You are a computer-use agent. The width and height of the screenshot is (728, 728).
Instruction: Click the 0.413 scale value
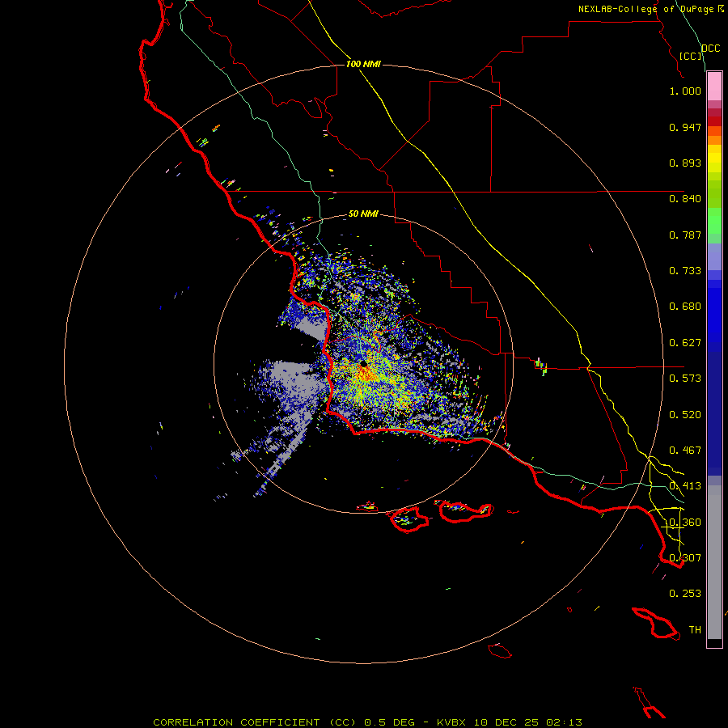685,486
